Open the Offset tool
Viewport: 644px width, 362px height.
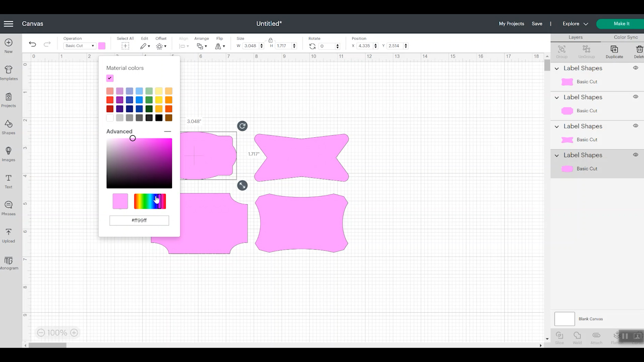coord(161,46)
